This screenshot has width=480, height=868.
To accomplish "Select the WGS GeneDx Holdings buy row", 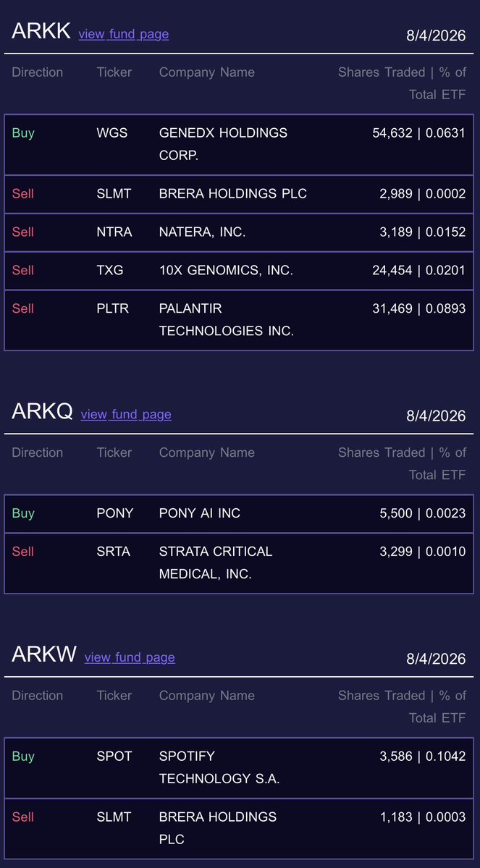I will pos(239,145).
